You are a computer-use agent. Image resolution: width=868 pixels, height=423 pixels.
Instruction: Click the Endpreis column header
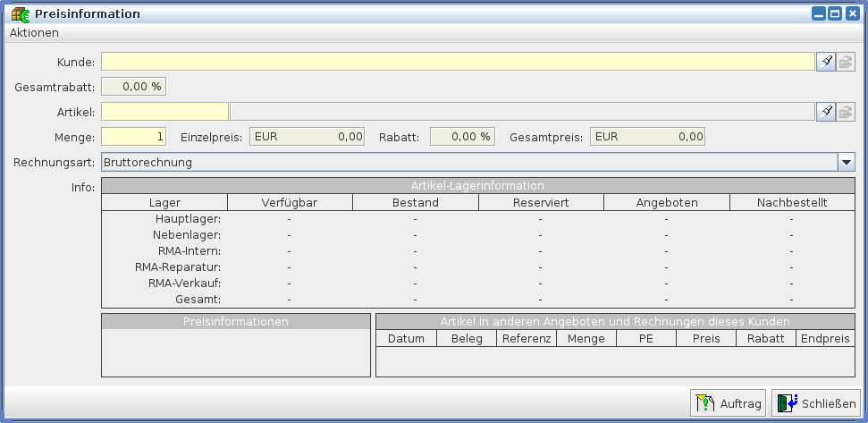[824, 339]
